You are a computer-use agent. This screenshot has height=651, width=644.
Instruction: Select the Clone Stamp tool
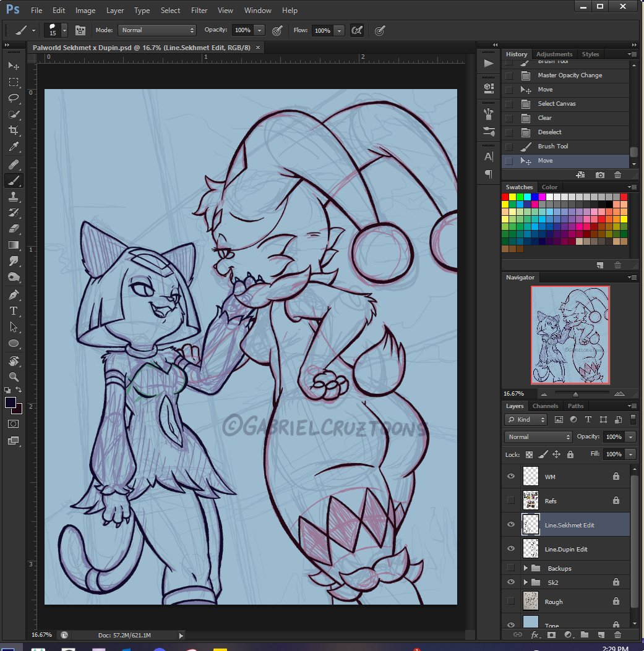(13, 197)
